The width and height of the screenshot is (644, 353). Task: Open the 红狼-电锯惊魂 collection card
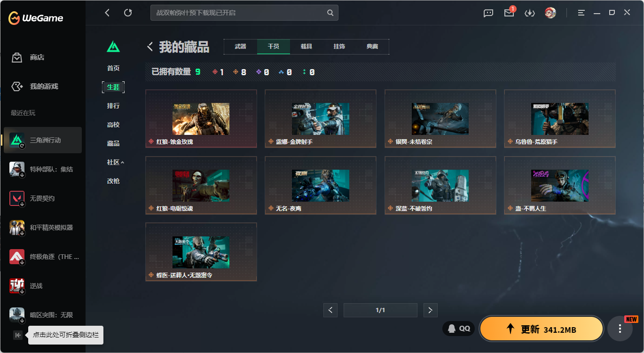coord(201,185)
